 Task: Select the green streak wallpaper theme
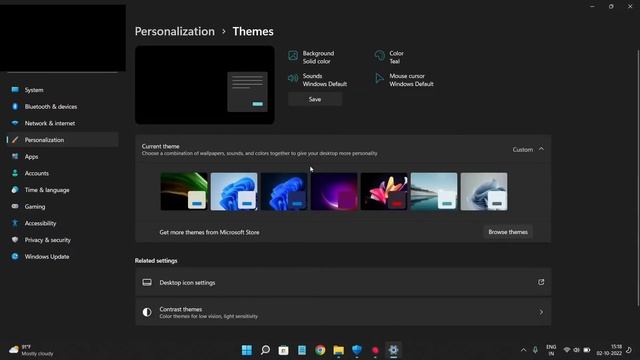pyautogui.click(x=184, y=191)
